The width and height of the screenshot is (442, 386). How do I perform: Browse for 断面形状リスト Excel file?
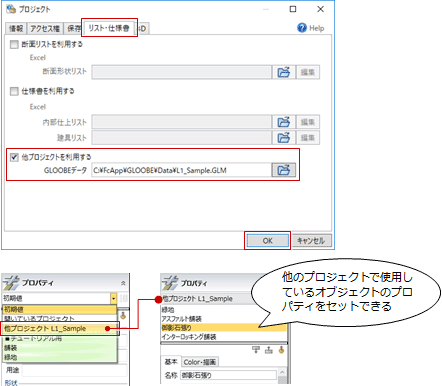283,72
